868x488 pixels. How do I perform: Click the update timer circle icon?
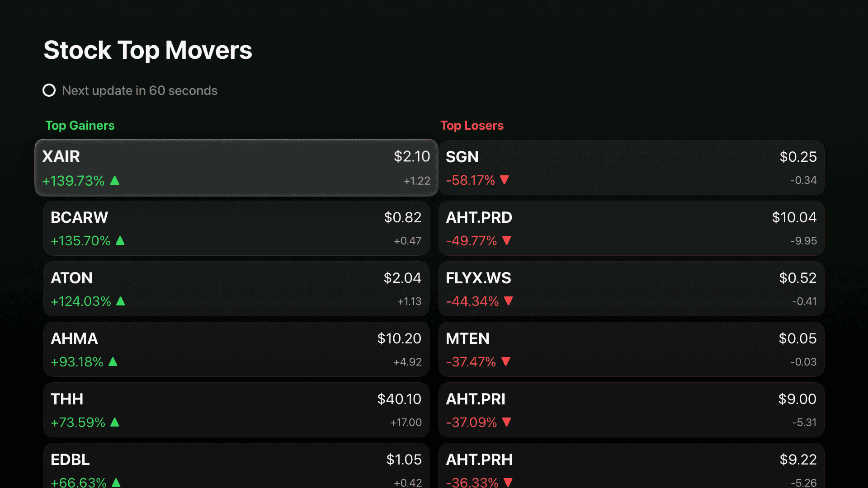(x=49, y=90)
